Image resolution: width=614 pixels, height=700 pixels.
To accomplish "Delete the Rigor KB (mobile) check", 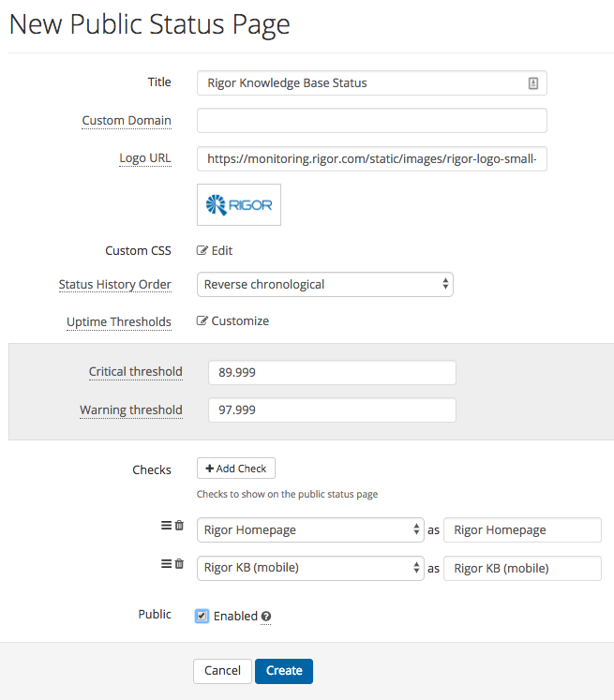I will coord(179,564).
